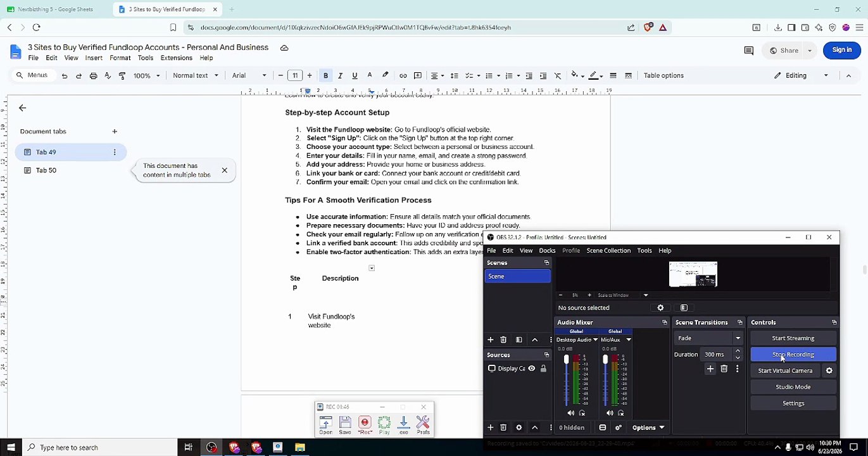Image resolution: width=868 pixels, height=456 pixels.
Task: Print the Google Docs document
Action: pos(93,75)
